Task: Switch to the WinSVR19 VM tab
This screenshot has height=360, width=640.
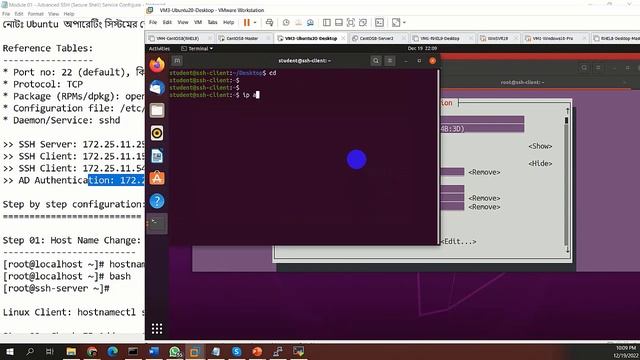Action: pyautogui.click(x=498, y=38)
